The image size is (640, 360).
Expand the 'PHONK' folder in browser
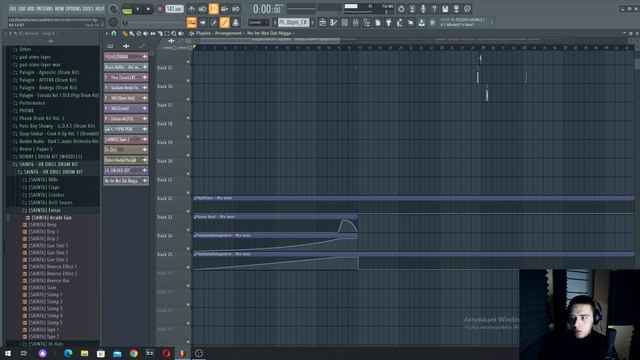coord(26,111)
